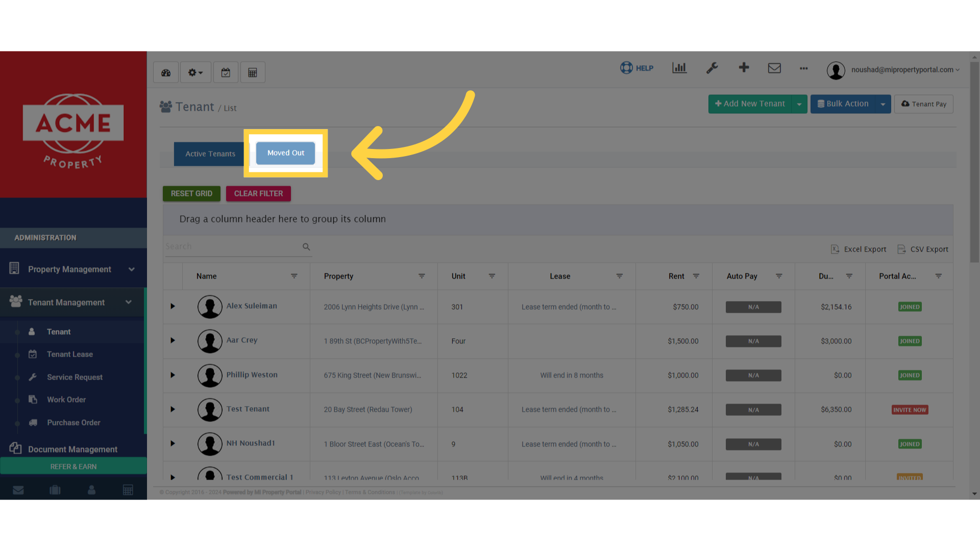Click the sidebar bottom envelope icon
980x551 pixels.
click(x=18, y=490)
